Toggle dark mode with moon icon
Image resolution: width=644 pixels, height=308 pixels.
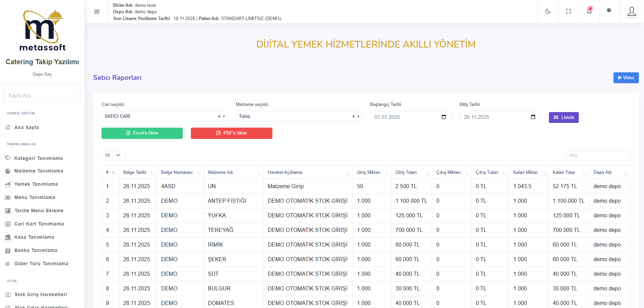pyautogui.click(x=548, y=11)
